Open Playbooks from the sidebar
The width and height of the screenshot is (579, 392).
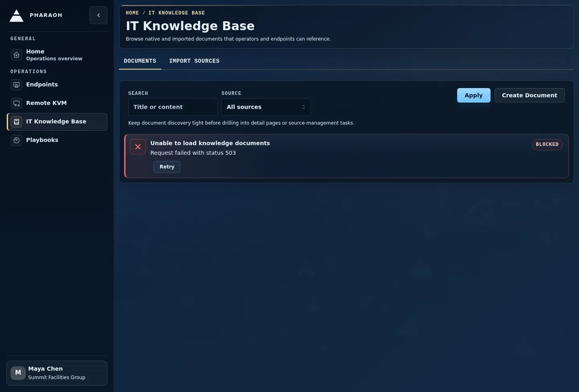(57, 140)
